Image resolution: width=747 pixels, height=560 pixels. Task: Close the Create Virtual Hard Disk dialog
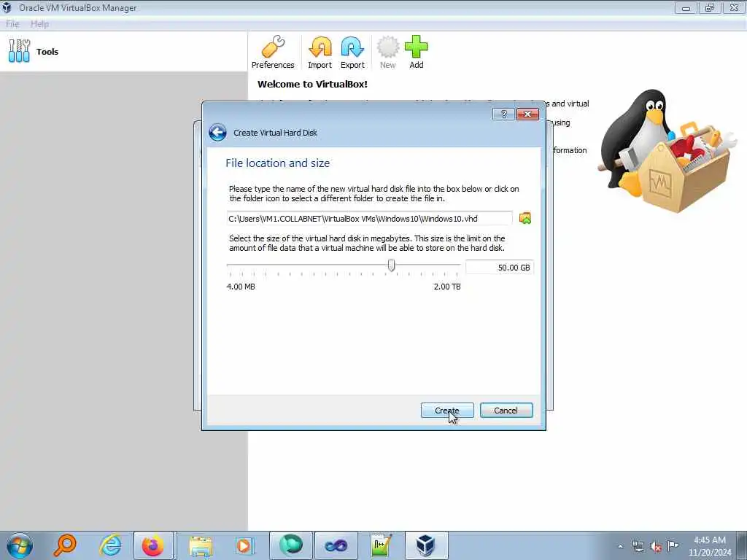point(527,114)
